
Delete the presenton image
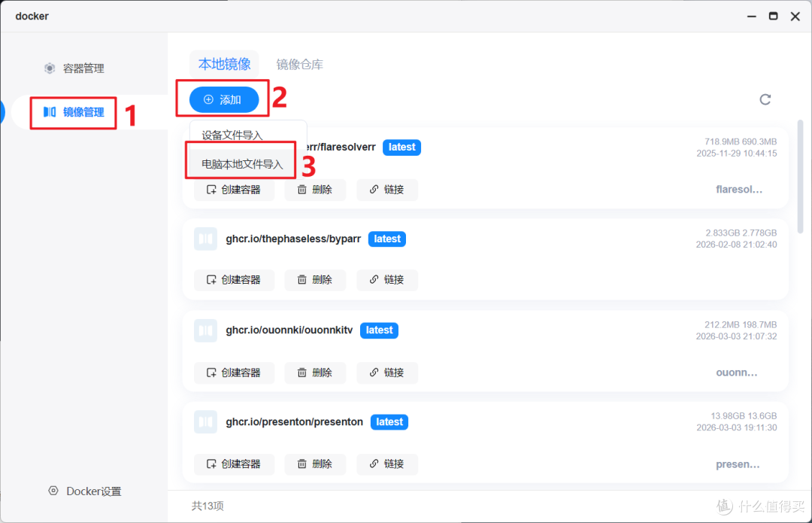pos(315,464)
